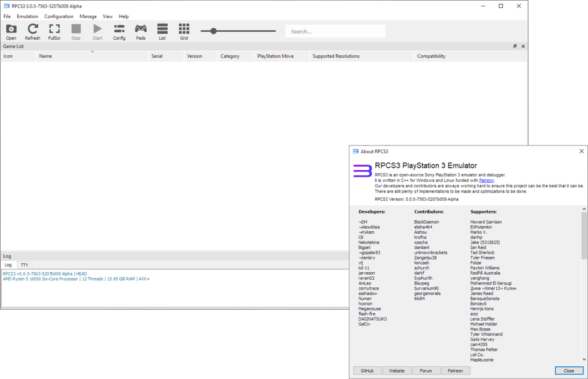The image size is (588, 379).
Task: Click the Stop emulation icon
Action: pos(76,32)
